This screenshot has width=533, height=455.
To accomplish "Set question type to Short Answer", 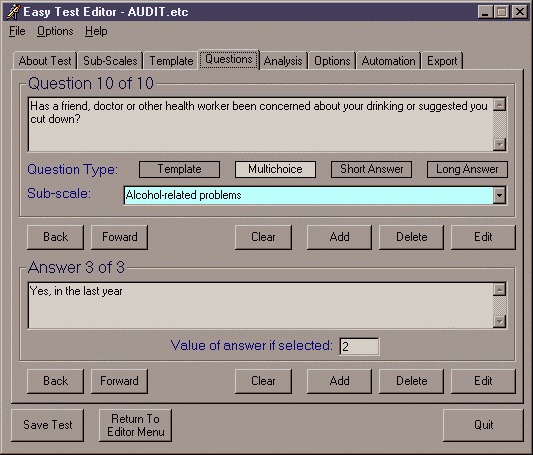I will 372,169.
